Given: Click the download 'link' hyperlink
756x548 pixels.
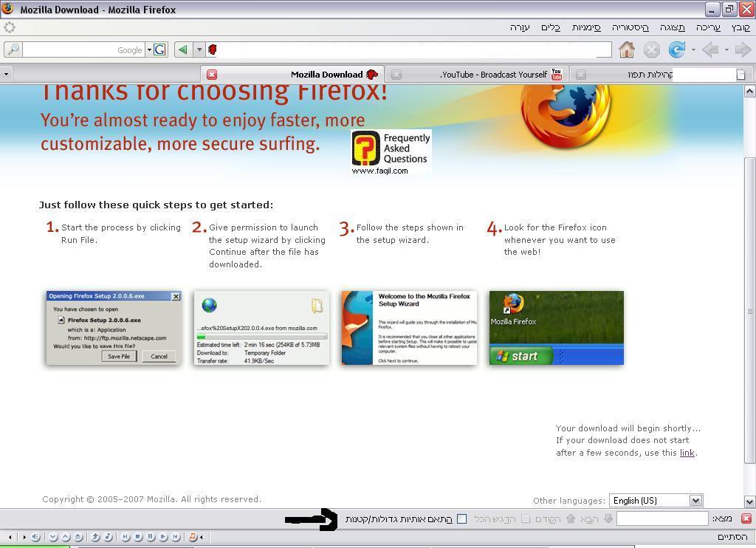Looking at the screenshot, I should pyautogui.click(x=687, y=453).
